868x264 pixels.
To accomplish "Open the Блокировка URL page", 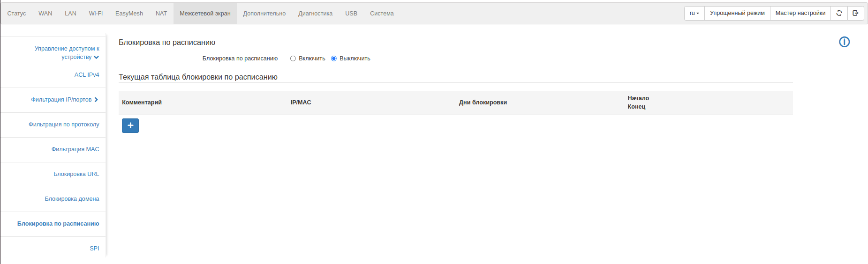I will (76, 174).
